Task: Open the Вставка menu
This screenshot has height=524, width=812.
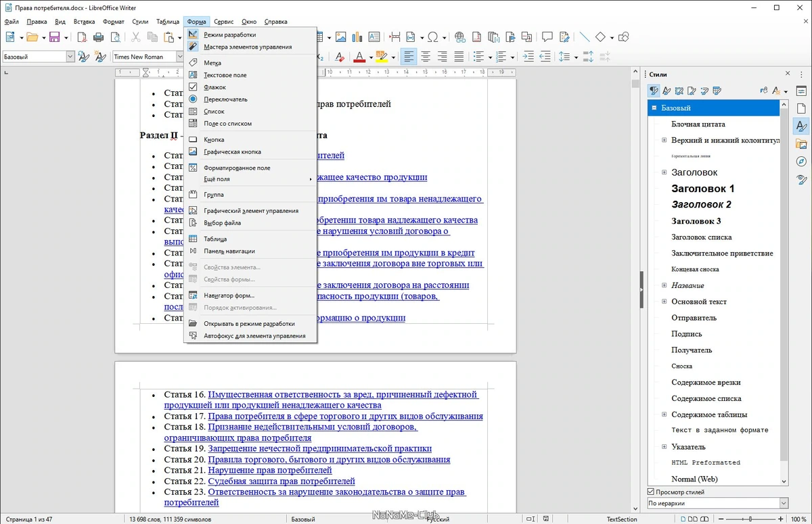Action: click(84, 22)
